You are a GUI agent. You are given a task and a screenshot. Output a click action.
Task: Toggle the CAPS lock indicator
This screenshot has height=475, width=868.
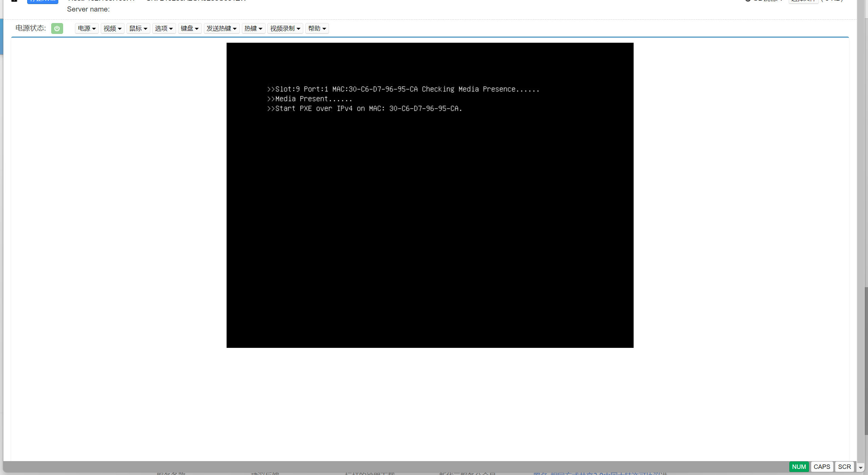[822, 467]
